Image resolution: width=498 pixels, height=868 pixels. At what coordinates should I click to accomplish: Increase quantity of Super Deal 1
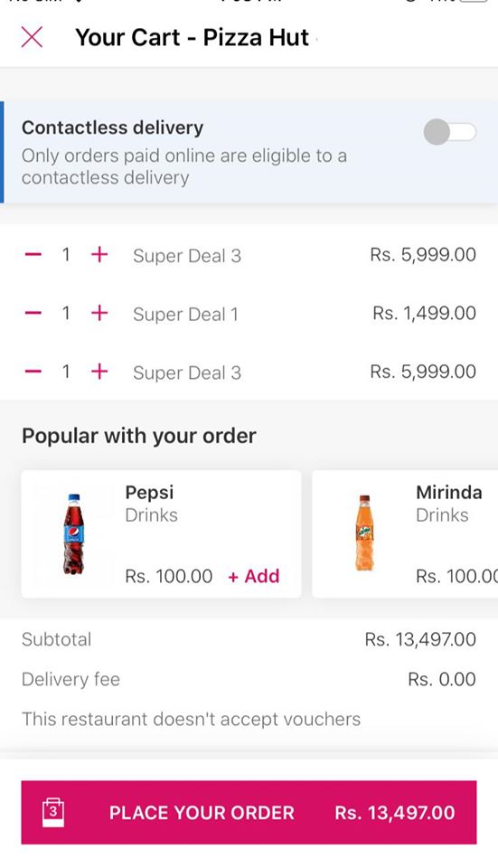pyautogui.click(x=99, y=313)
